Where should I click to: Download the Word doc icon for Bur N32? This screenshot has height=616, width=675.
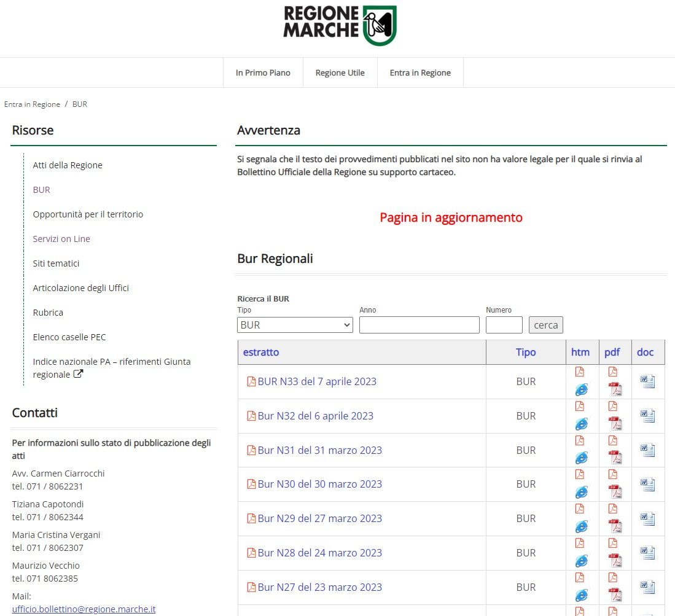click(x=647, y=416)
